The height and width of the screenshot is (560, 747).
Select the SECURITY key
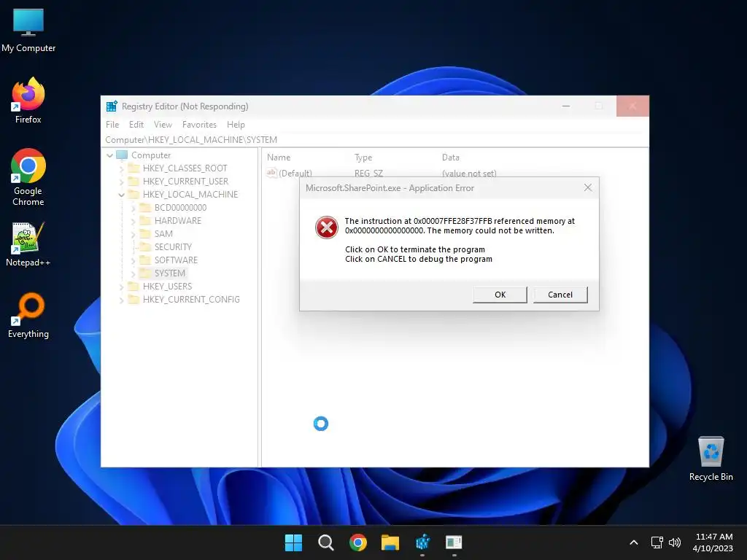[x=173, y=246]
